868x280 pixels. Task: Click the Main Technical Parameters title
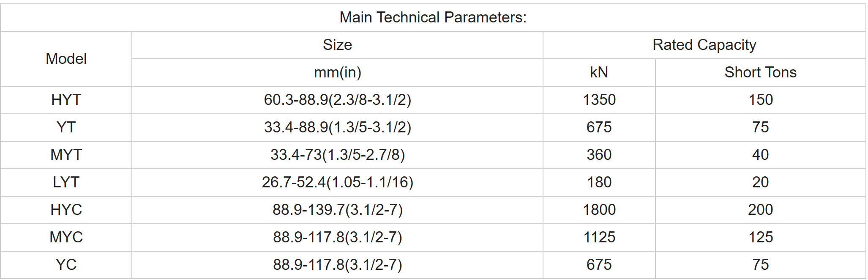(x=433, y=17)
